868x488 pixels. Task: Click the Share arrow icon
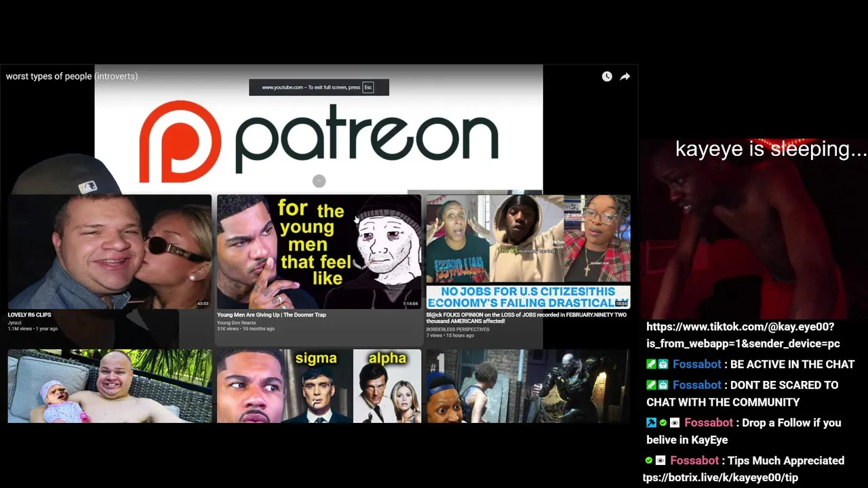(x=625, y=77)
